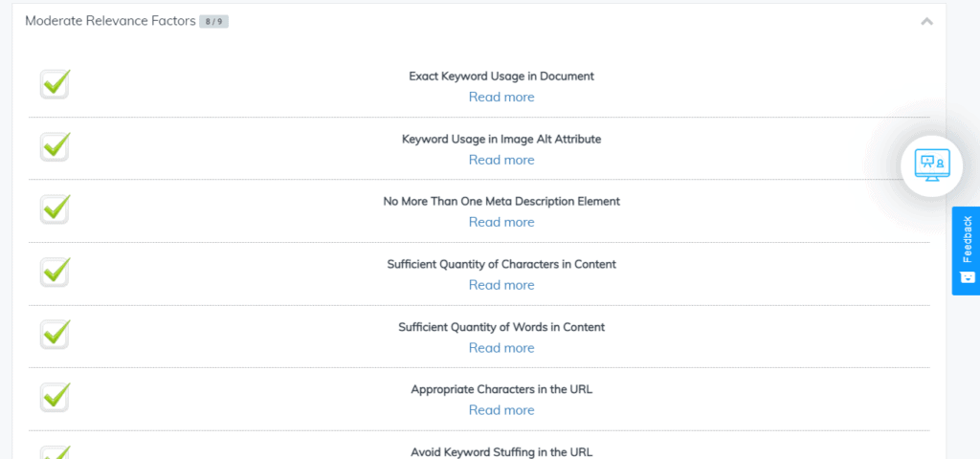This screenshot has width=980, height=459.
Task: Read more about Sufficient Quantity of Words
Action: [501, 348]
